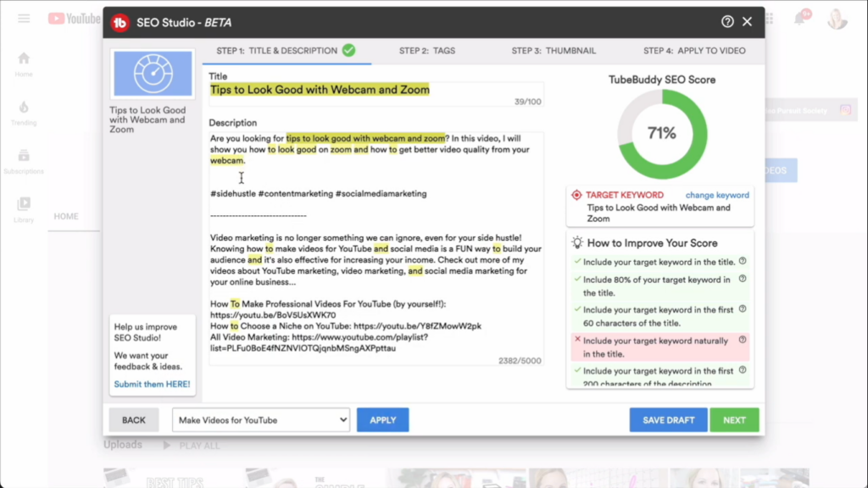Click the 'Include your target keyword naturally' tip

click(659, 347)
